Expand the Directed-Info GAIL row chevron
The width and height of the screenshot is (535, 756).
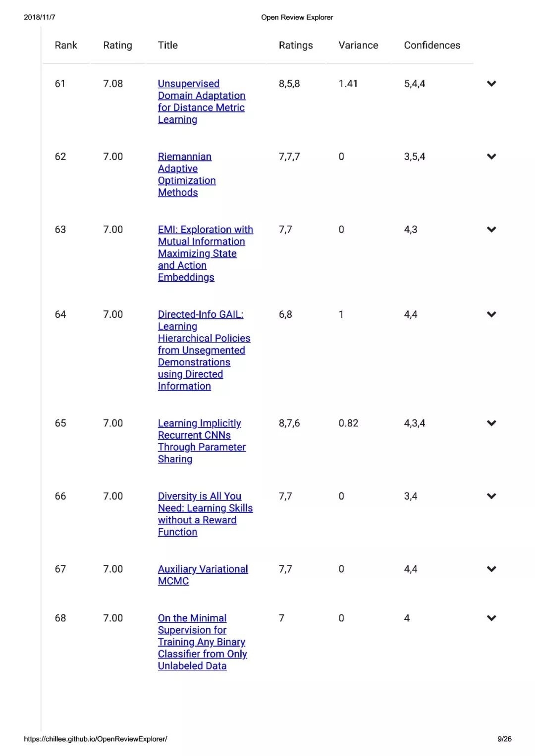(491, 314)
